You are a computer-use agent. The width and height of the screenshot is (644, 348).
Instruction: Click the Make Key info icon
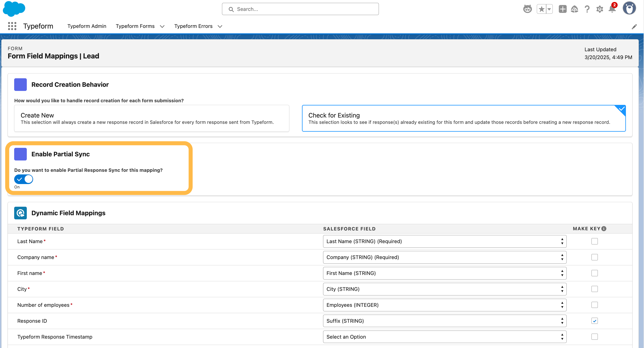[604, 229]
